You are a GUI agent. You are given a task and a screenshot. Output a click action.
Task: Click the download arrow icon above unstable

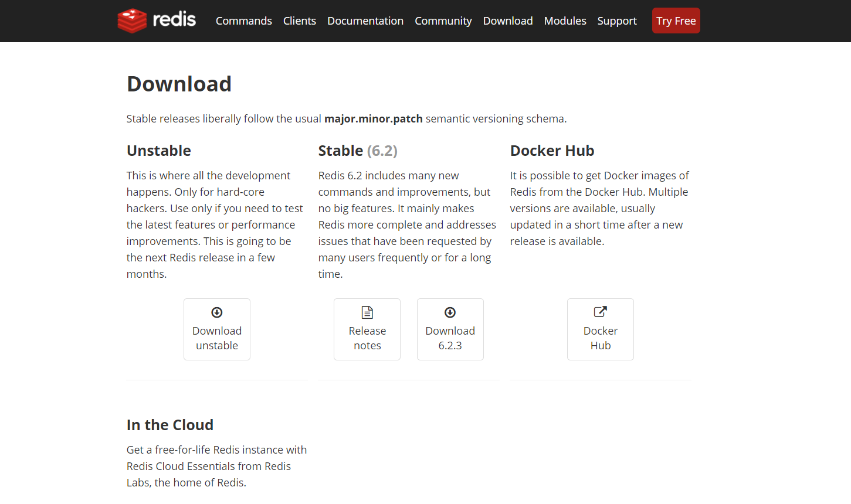(x=217, y=312)
